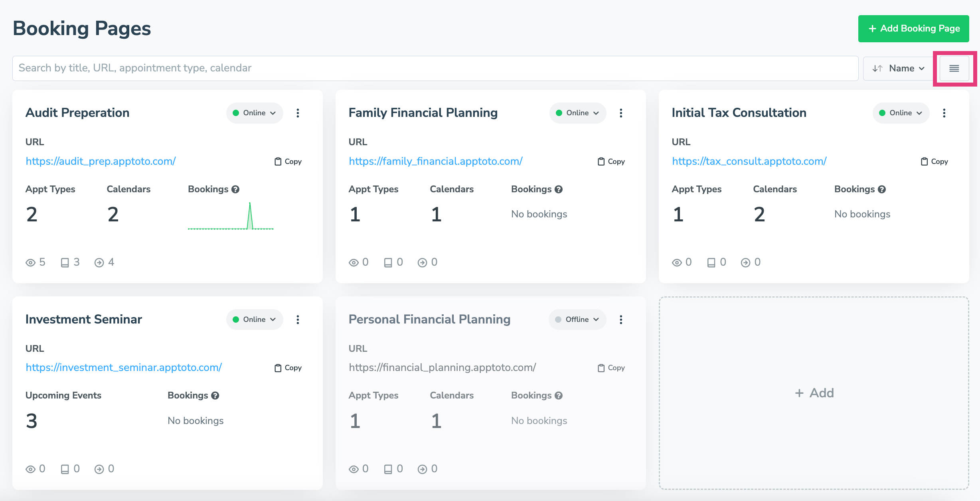The height and width of the screenshot is (501, 980).
Task: Click the Add placeholder card
Action: point(814,393)
